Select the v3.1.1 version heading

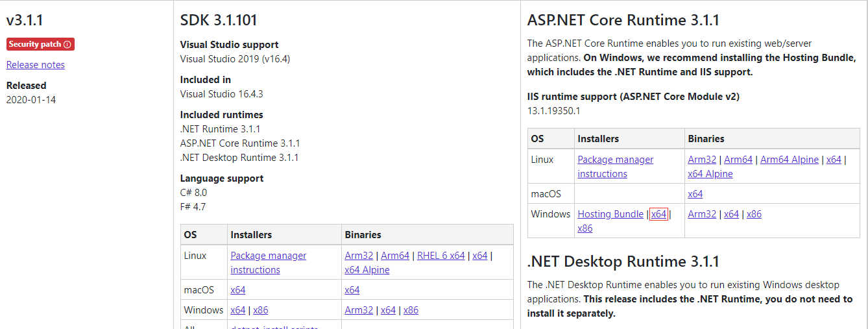click(x=25, y=20)
